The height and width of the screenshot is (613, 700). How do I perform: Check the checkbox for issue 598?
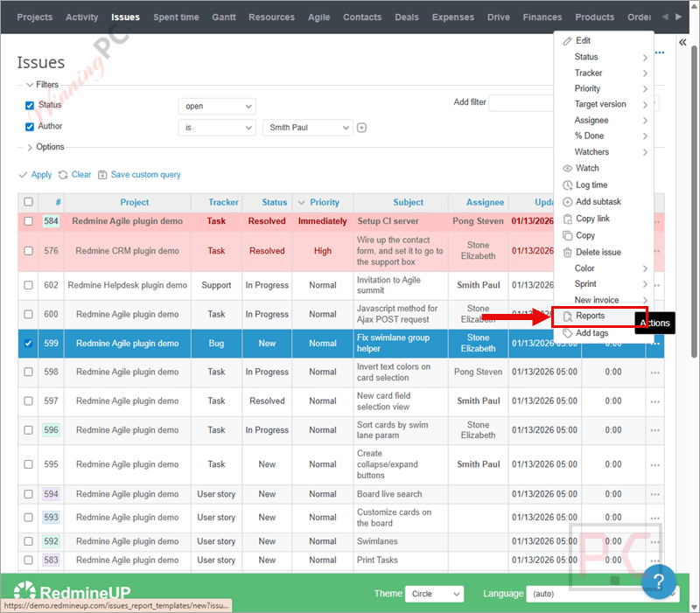pyautogui.click(x=28, y=372)
